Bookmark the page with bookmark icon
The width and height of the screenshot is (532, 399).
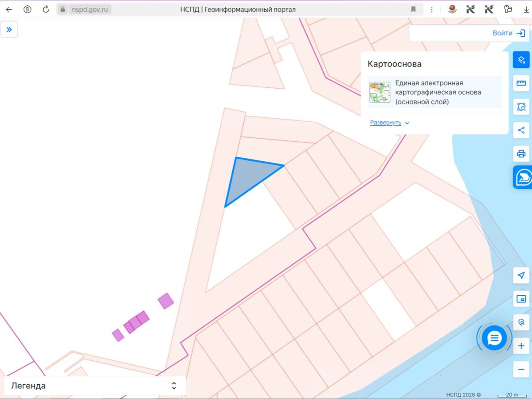click(x=413, y=9)
